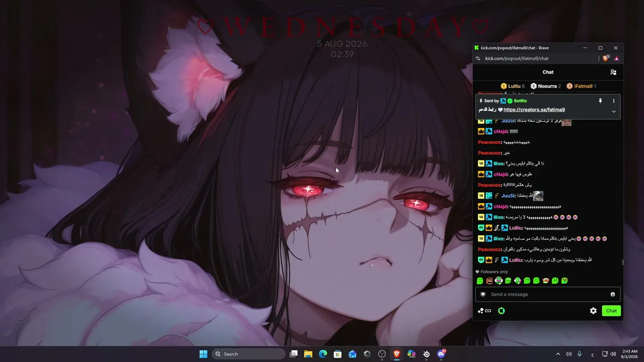Open Discord from the taskbar
644x362 pixels.
[441, 354]
